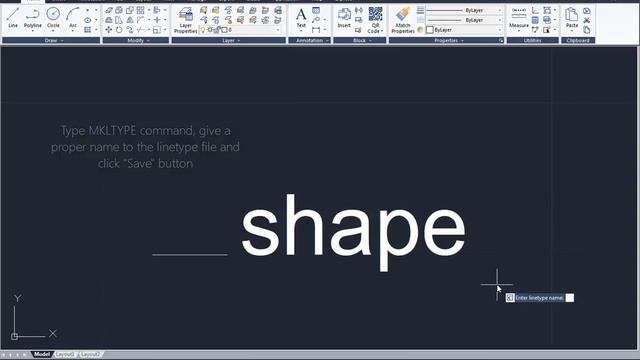Expand the Properties panel title
Viewport: 640px width, 360px height.
446,40
